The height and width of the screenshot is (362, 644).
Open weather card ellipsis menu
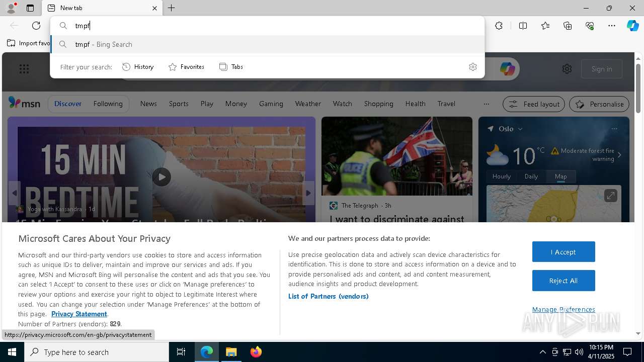coord(614,129)
